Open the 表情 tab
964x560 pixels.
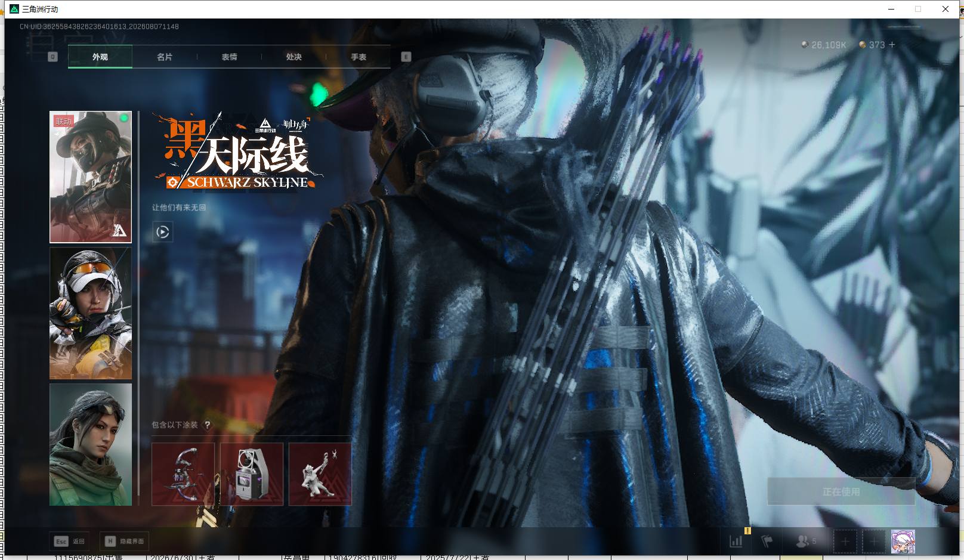coord(230,57)
